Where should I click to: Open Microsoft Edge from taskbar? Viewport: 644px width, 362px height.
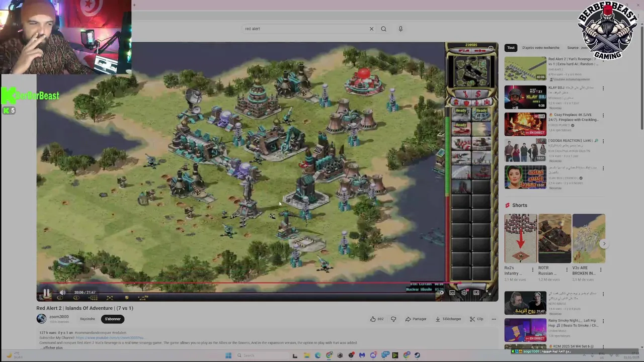(317, 355)
